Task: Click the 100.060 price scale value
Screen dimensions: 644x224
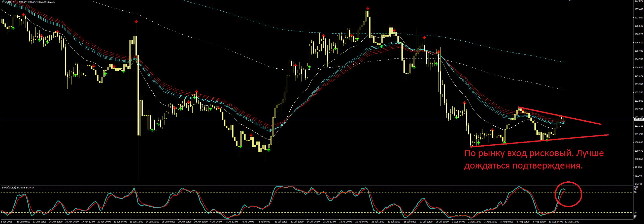Action: 639,159
